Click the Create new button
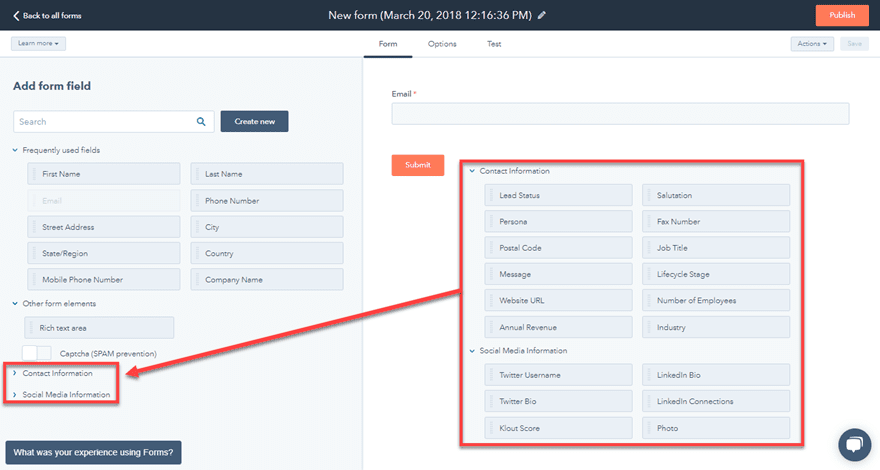The width and height of the screenshot is (880, 470). 254,121
